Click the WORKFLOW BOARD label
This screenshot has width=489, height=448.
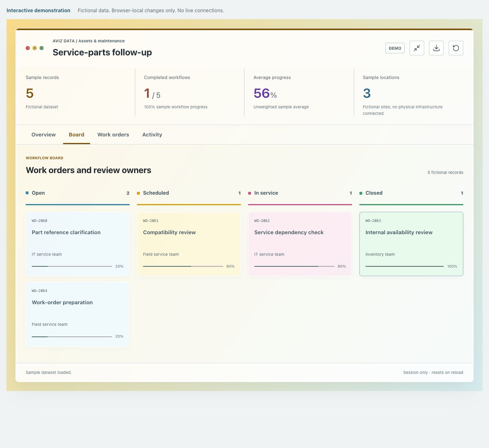(44, 158)
